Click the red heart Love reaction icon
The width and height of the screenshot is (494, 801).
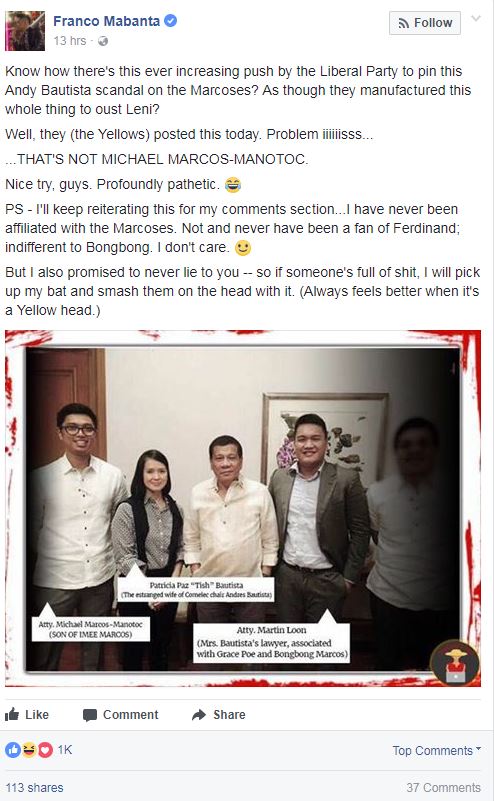click(45, 749)
